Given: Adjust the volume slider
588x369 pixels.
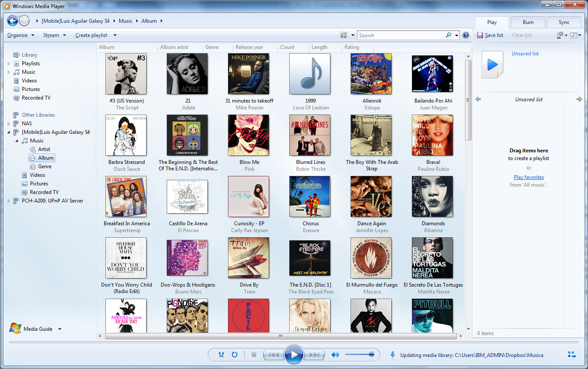Looking at the screenshot, I should [360, 354].
